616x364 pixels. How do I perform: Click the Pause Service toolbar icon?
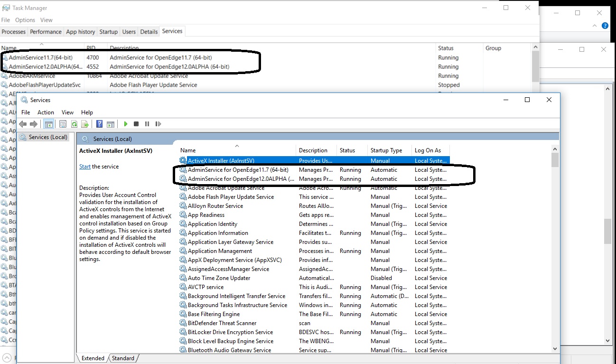click(148, 124)
